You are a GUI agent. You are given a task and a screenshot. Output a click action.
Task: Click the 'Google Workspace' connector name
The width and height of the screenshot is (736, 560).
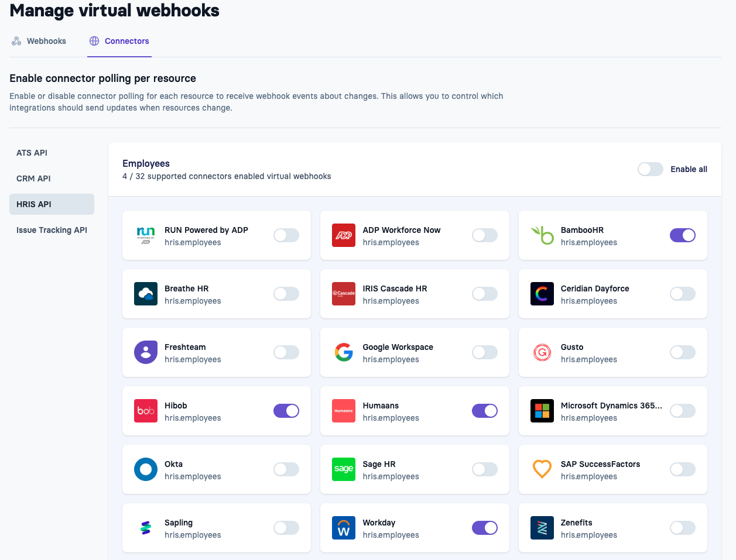[398, 347]
